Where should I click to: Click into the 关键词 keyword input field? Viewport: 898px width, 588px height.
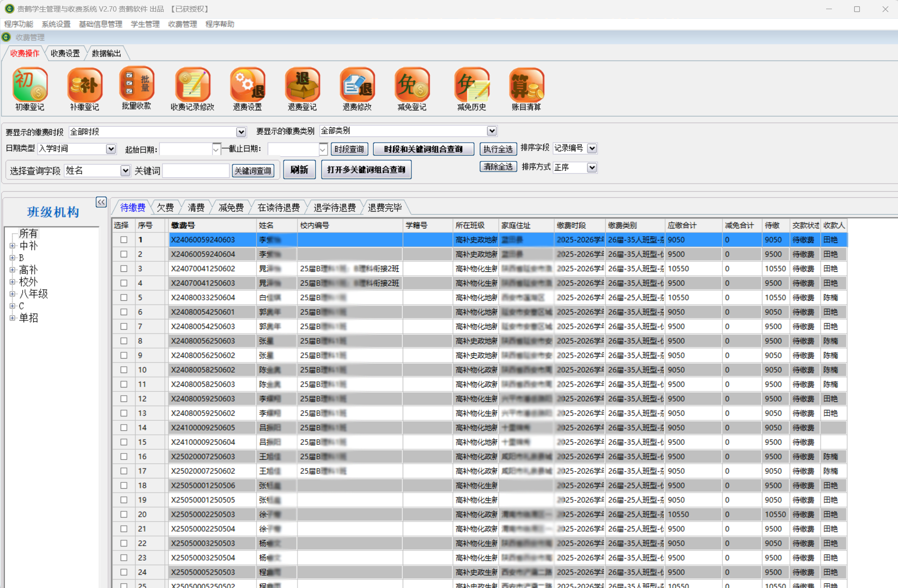(196, 171)
